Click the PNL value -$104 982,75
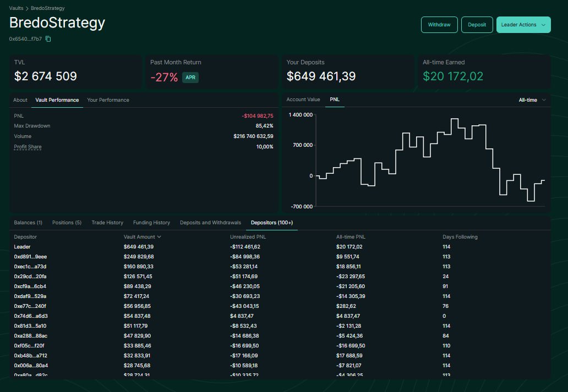This screenshot has width=568, height=392. point(258,116)
